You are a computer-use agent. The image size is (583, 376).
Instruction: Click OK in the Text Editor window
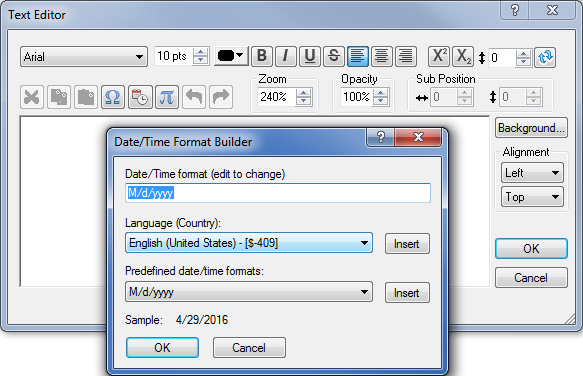pos(531,248)
